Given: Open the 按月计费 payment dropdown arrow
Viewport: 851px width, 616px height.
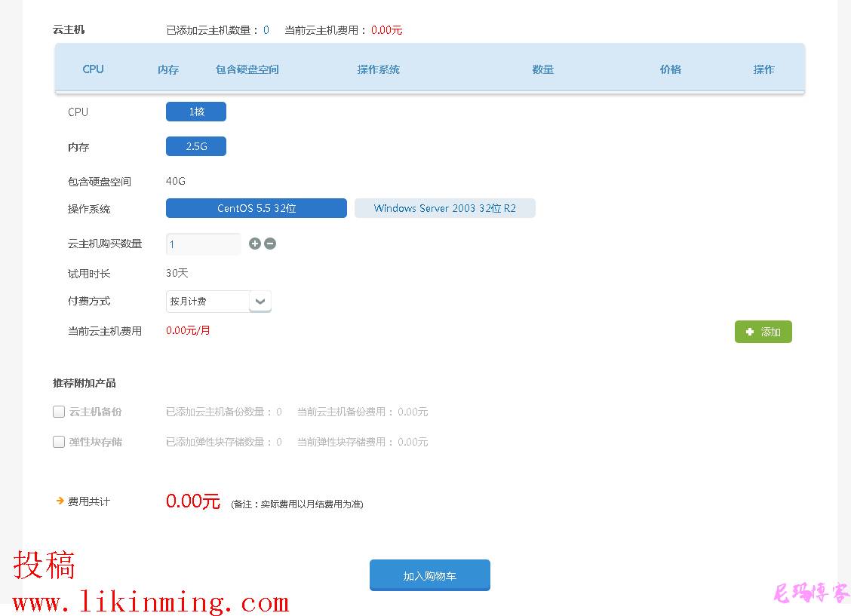Looking at the screenshot, I should coord(260,302).
